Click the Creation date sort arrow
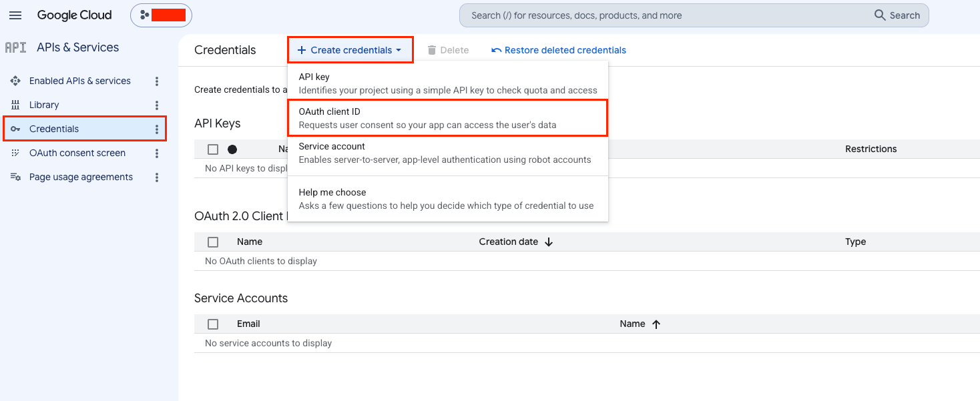This screenshot has height=401, width=980. 549,242
